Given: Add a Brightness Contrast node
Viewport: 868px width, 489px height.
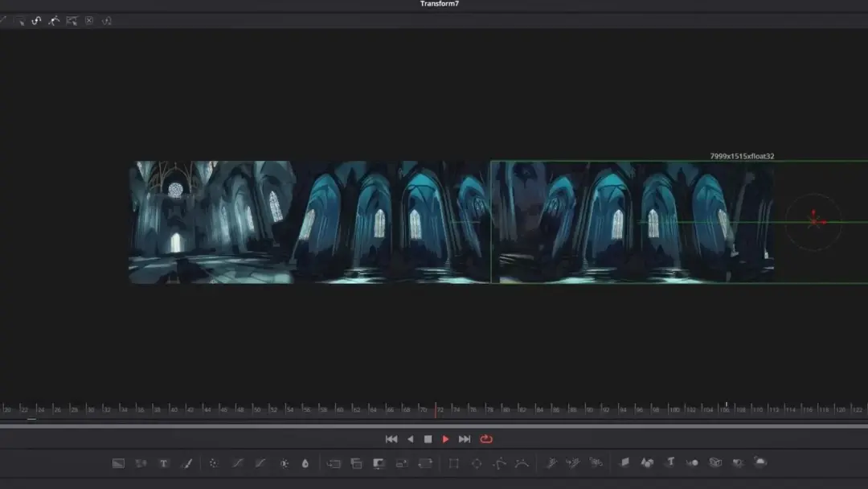Looking at the screenshot, I should point(284,463).
